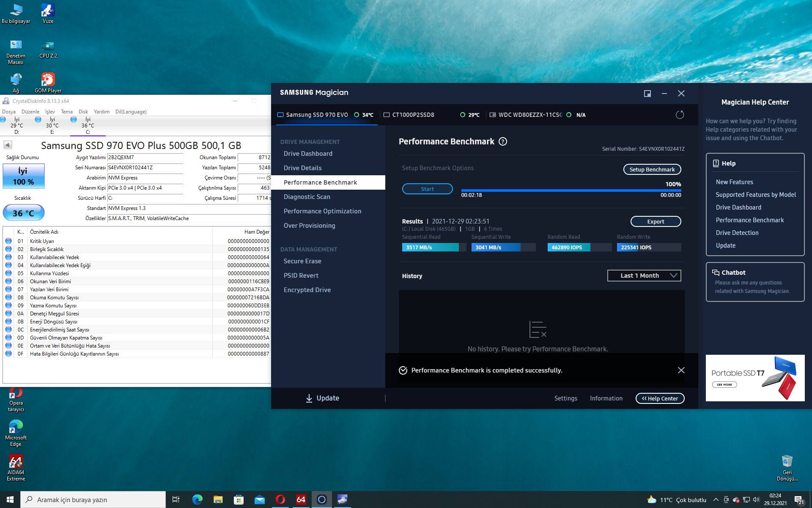Switch Samsung Magician to compact window mode
The image size is (812, 508).
coord(647,94)
